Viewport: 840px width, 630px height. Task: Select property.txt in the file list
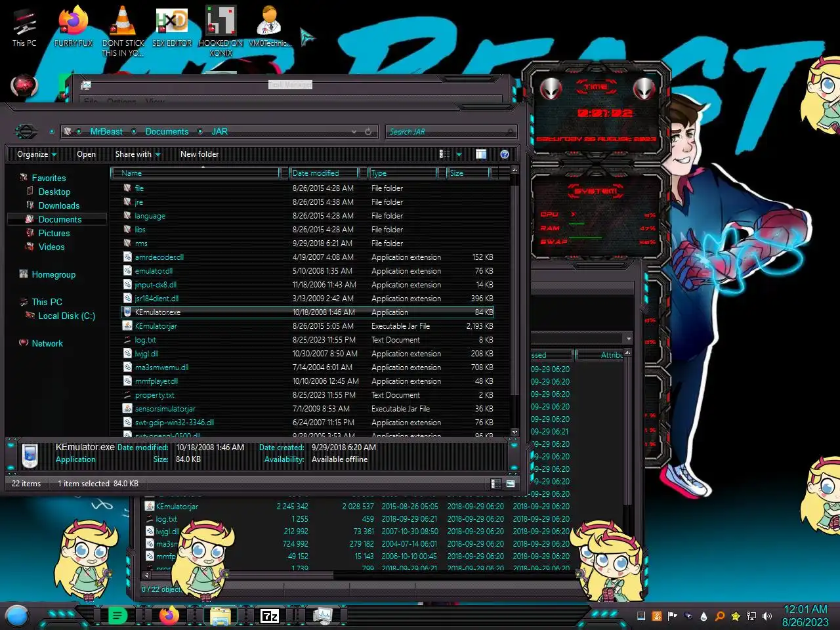pos(308,395)
